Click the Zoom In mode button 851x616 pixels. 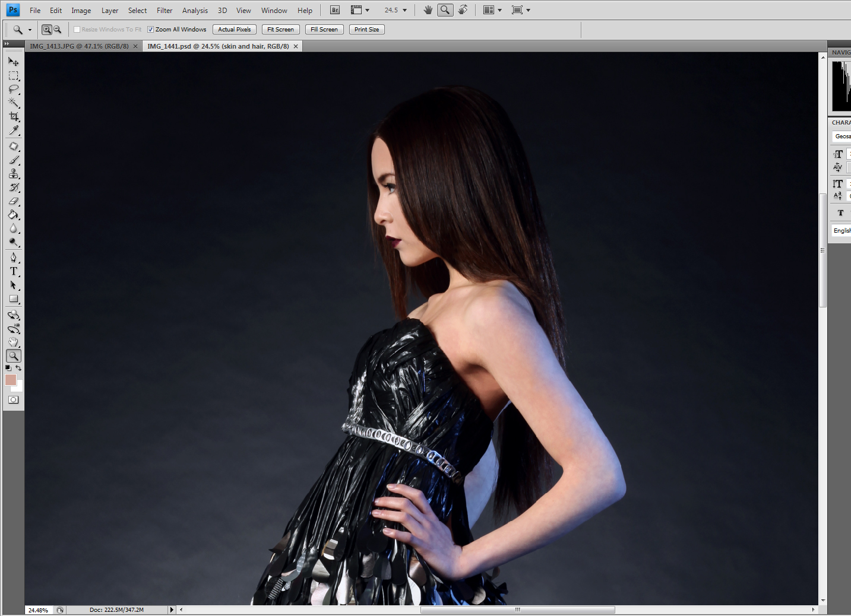point(47,29)
